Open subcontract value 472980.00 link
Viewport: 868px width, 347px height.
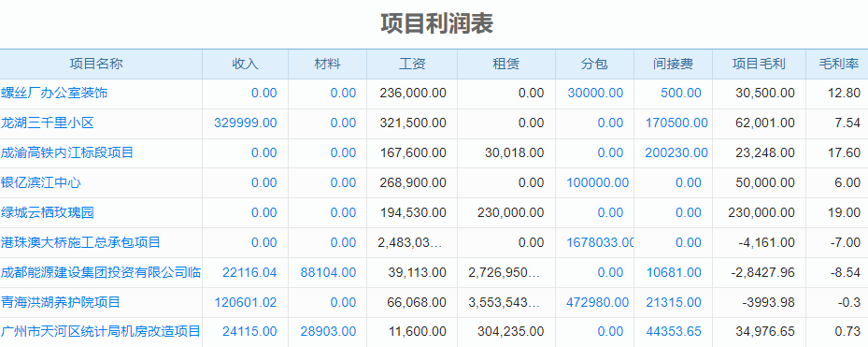coord(598,303)
